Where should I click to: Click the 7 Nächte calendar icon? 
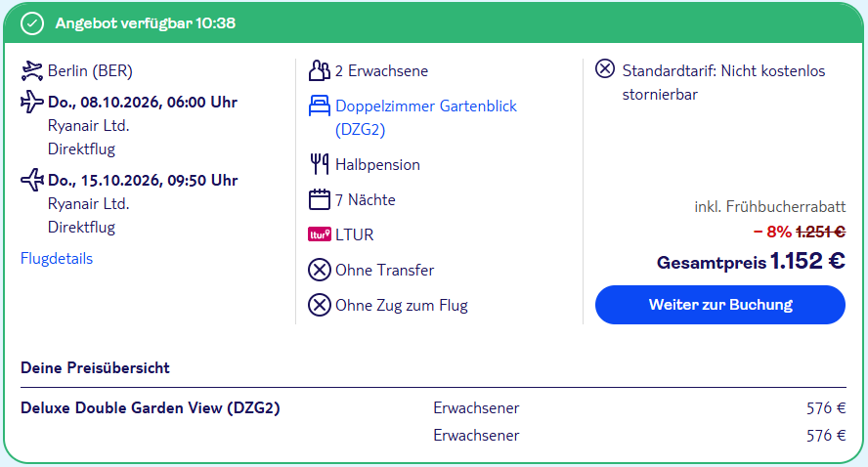(x=320, y=199)
